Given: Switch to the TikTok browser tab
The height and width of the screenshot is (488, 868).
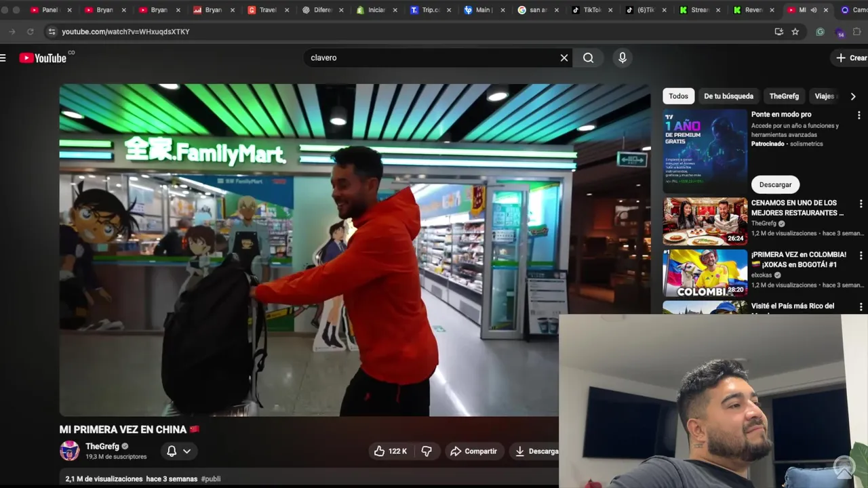Looking at the screenshot, I should point(593,10).
